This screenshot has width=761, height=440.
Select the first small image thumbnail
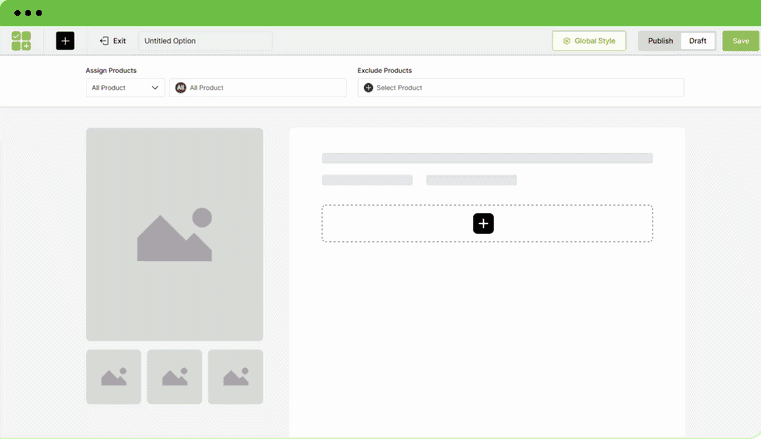(x=114, y=377)
